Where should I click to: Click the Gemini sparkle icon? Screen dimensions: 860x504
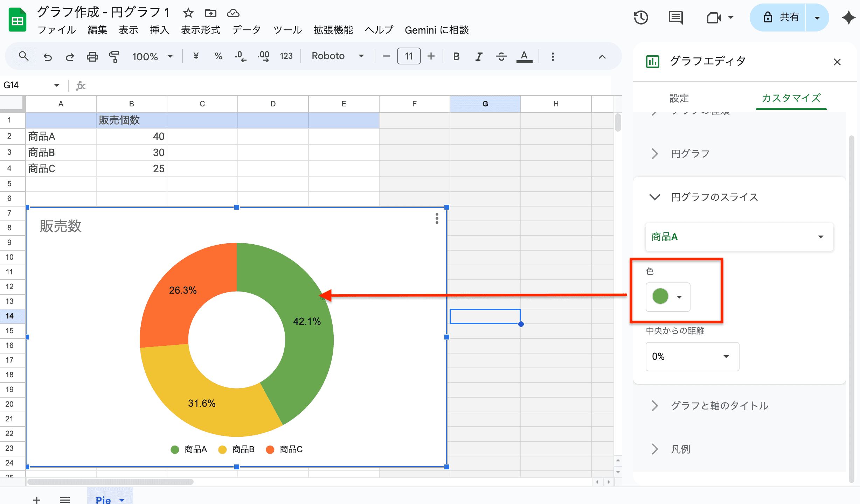pos(848,17)
